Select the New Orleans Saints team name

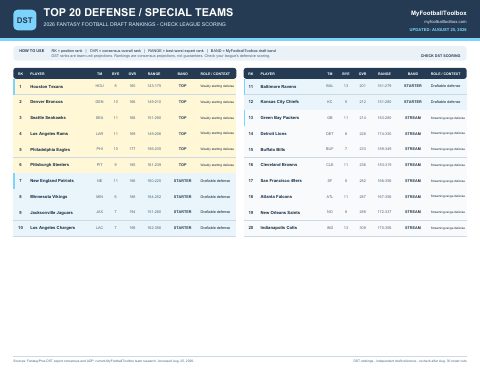pyautogui.click(x=280, y=213)
